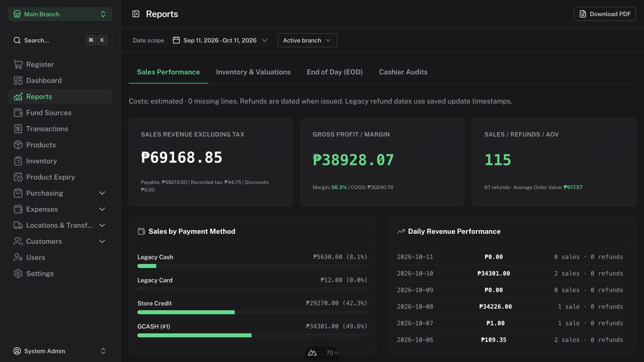Click the 2026-10-10 daily revenue row date

tap(415, 274)
